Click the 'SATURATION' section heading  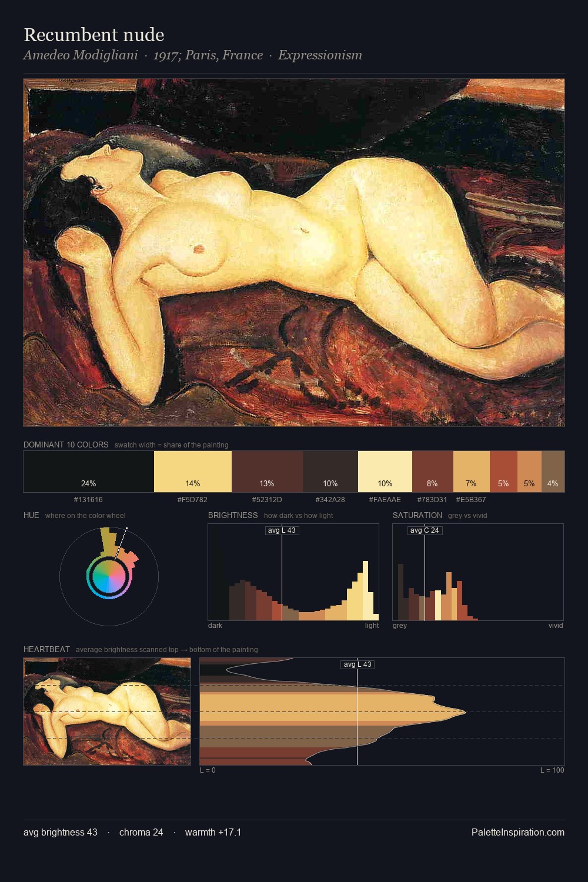pos(417,516)
